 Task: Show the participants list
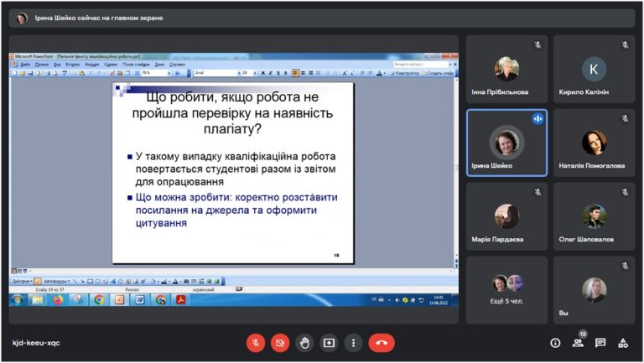click(578, 343)
